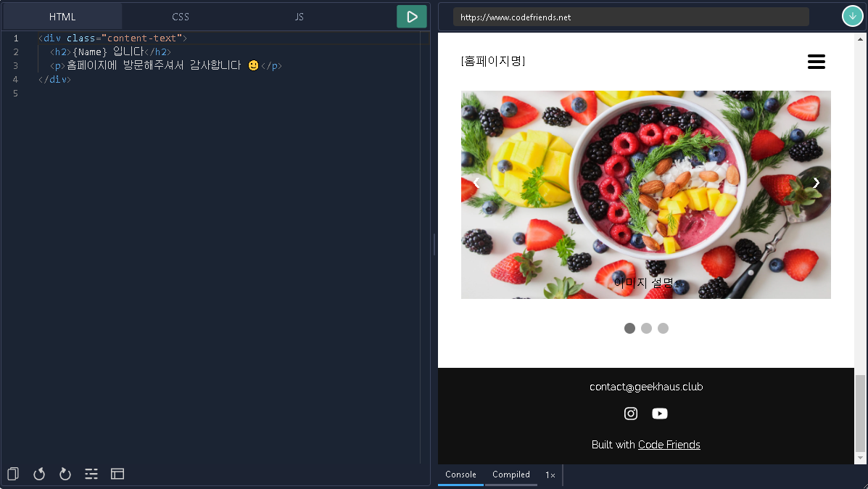Show next slide with right chevron
Viewport: 868px width, 489px height.
(816, 183)
